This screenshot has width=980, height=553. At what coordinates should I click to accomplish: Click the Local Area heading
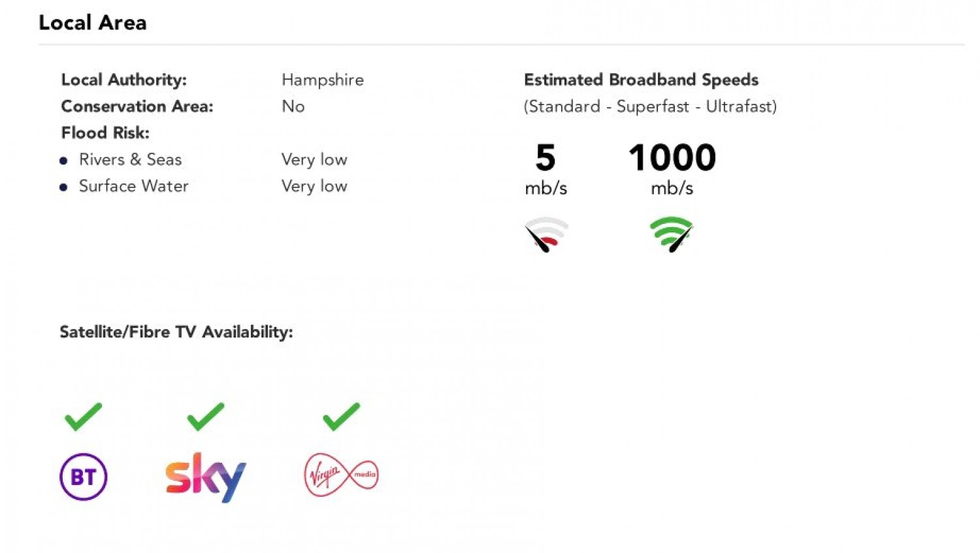[x=93, y=23]
